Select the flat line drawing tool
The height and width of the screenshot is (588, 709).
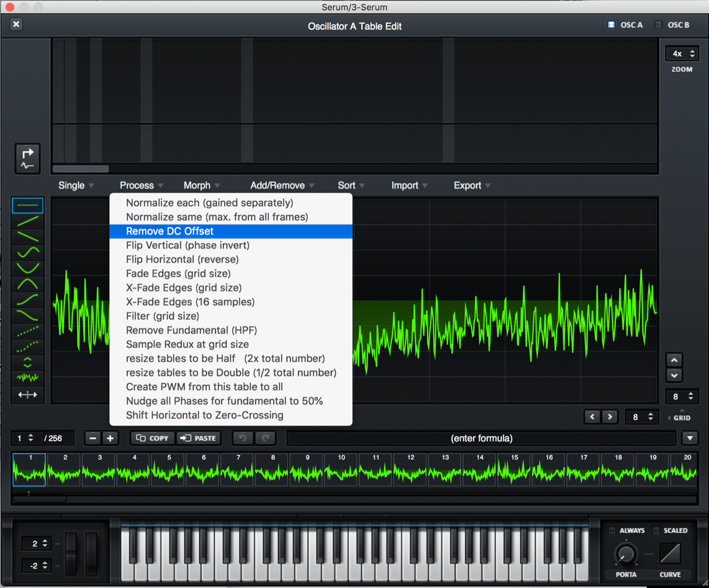(x=27, y=205)
